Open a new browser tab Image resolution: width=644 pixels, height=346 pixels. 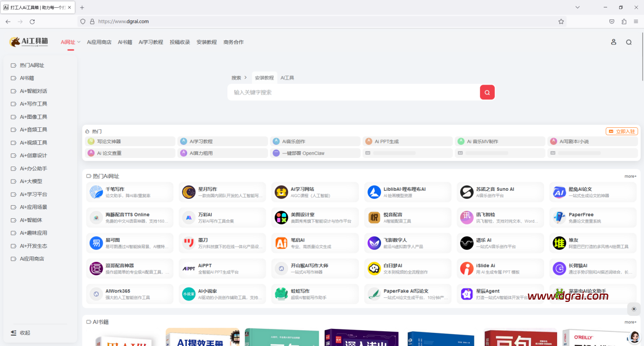(82, 7)
